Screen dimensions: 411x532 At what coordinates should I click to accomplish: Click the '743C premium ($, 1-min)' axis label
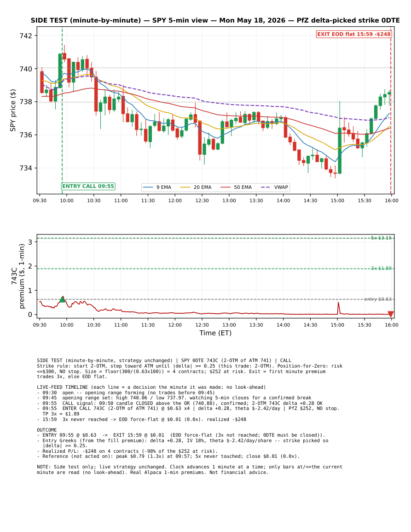tap(18, 276)
